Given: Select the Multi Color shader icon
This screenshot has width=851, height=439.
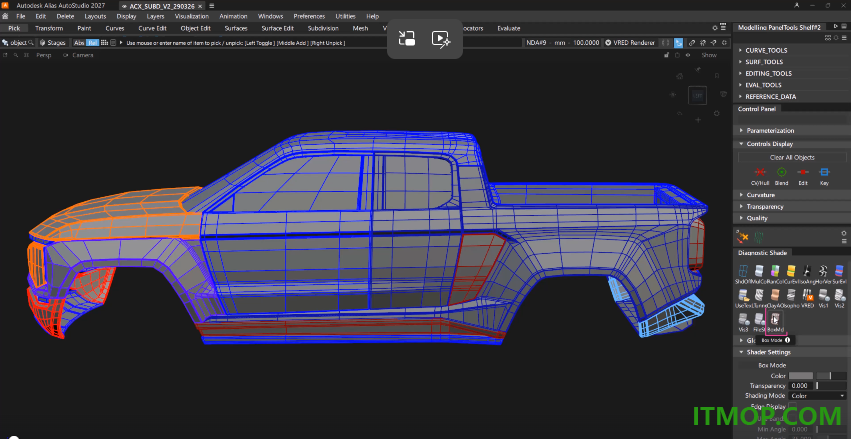Looking at the screenshot, I should (759, 271).
